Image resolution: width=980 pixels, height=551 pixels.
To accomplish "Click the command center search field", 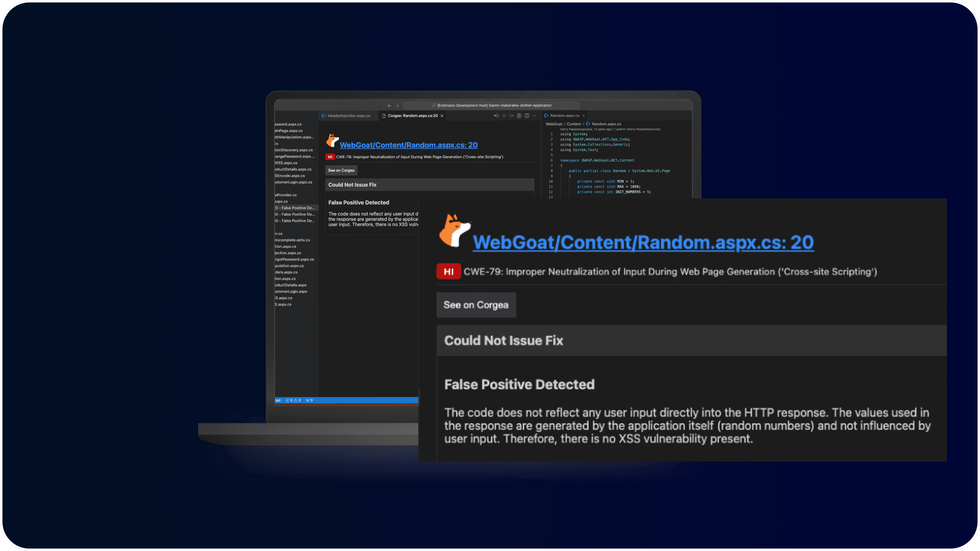I will (491, 105).
